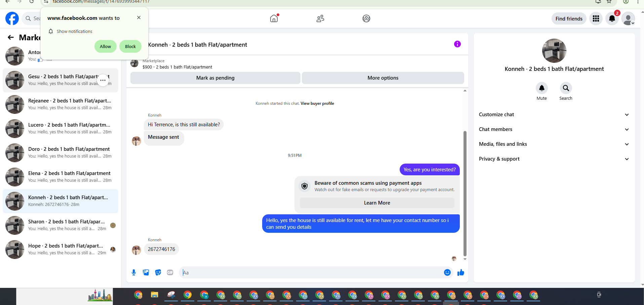Open the notifications bell with 2 alerts

click(612, 18)
